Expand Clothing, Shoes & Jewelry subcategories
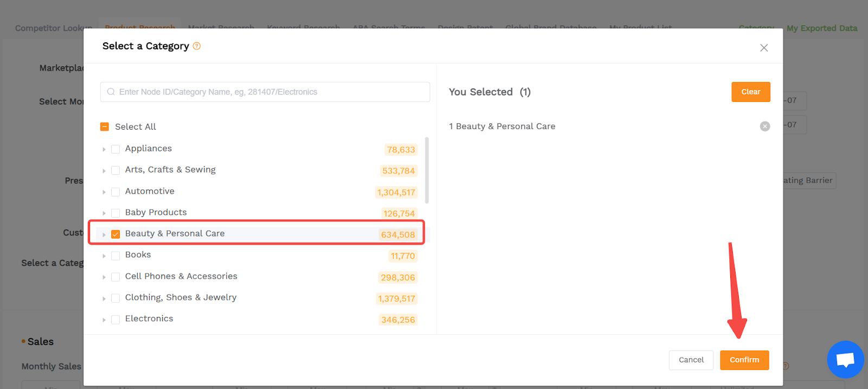This screenshot has width=868, height=389. pos(104,298)
